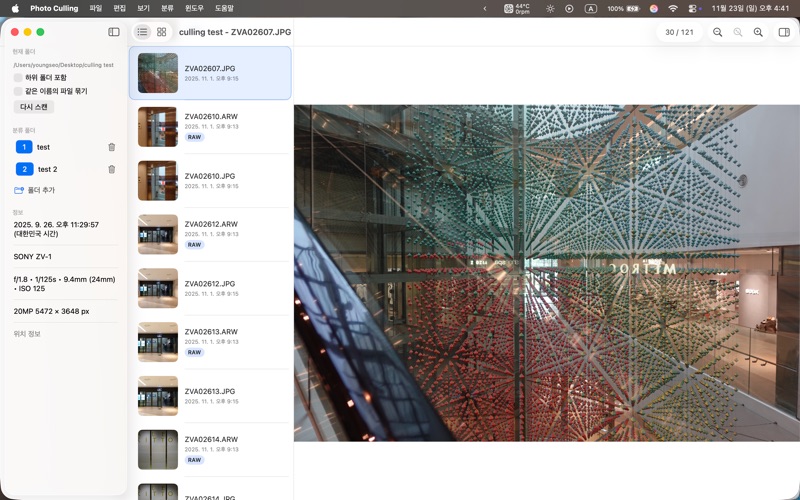Open the 분류 menu
The height and width of the screenshot is (500, 800).
pos(167,8)
